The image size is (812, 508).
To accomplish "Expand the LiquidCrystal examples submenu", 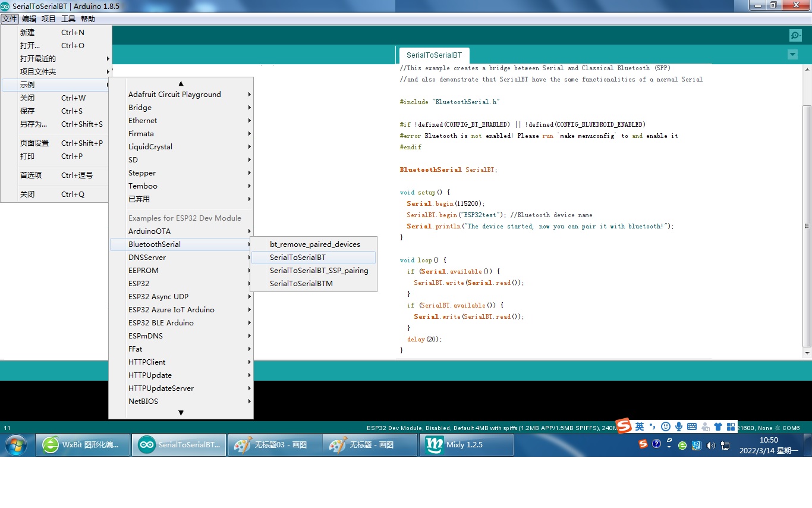I will (x=181, y=147).
